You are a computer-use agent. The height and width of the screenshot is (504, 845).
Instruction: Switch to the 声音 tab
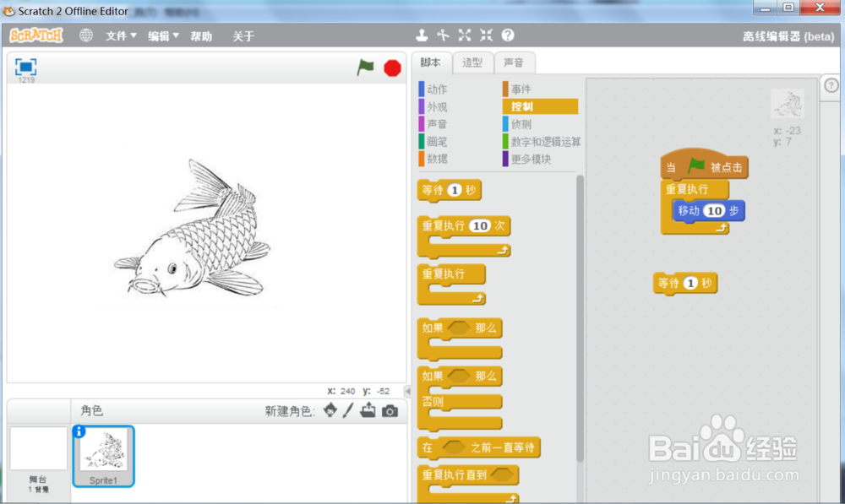(515, 62)
